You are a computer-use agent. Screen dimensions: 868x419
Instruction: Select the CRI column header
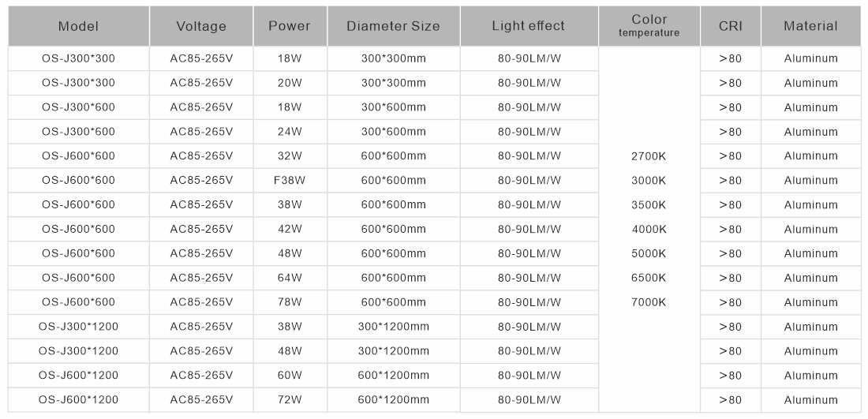[730, 26]
